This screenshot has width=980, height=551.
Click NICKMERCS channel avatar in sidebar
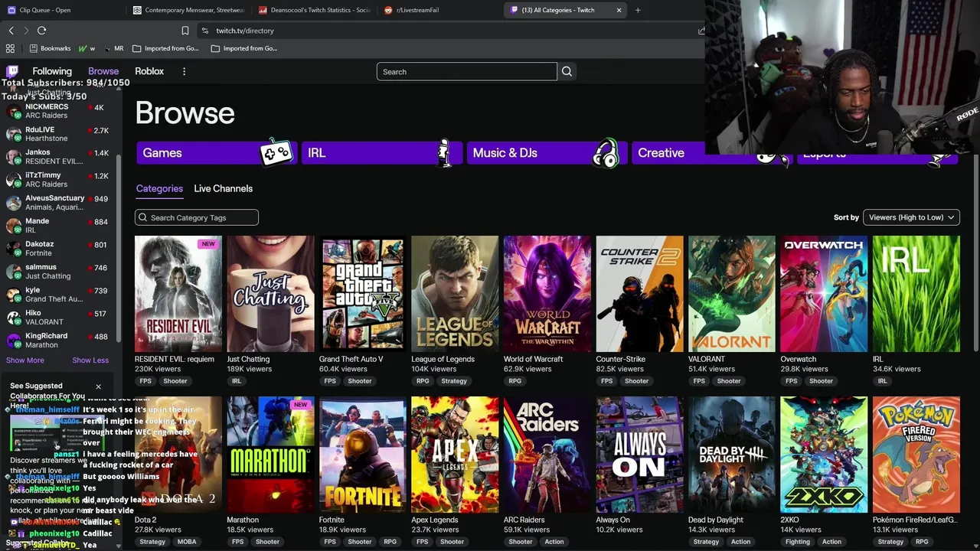(13, 111)
